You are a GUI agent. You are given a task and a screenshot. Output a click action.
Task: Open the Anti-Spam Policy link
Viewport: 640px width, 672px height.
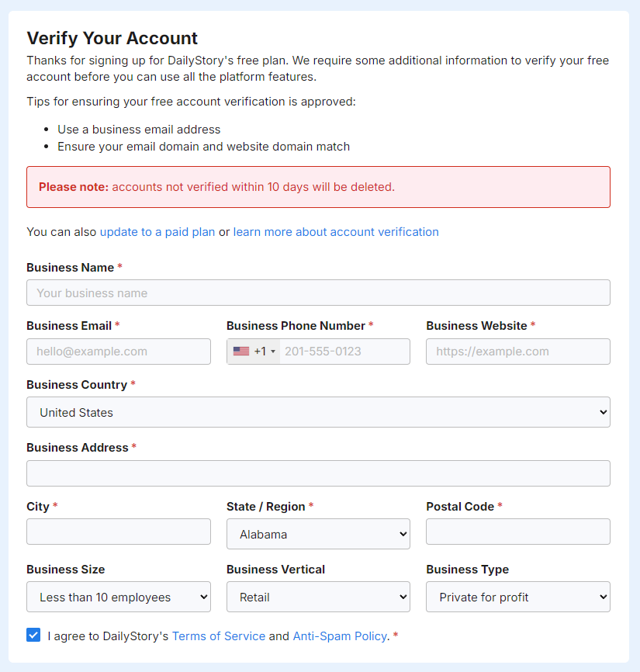[340, 636]
